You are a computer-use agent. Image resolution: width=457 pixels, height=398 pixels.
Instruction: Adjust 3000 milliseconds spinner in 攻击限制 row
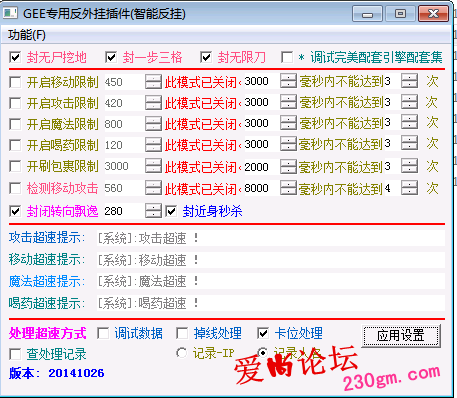[288, 102]
